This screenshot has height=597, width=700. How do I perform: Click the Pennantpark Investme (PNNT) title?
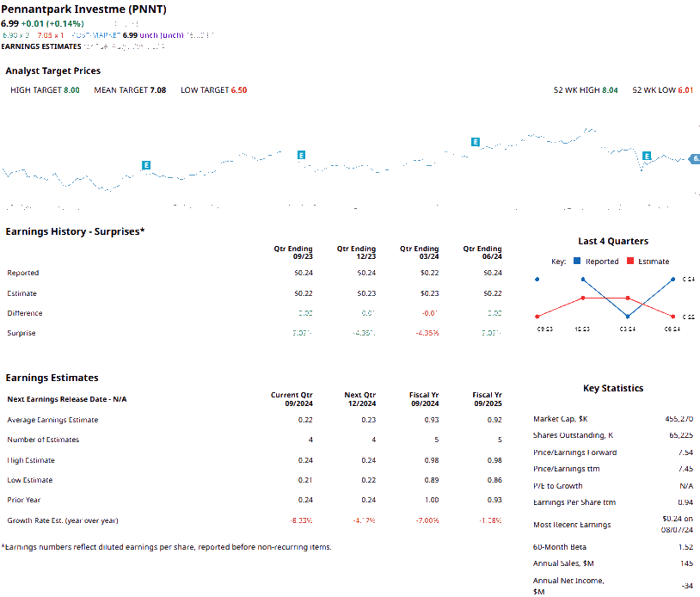84,9
